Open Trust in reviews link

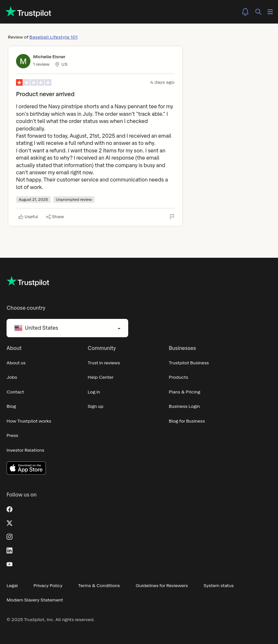(104, 363)
